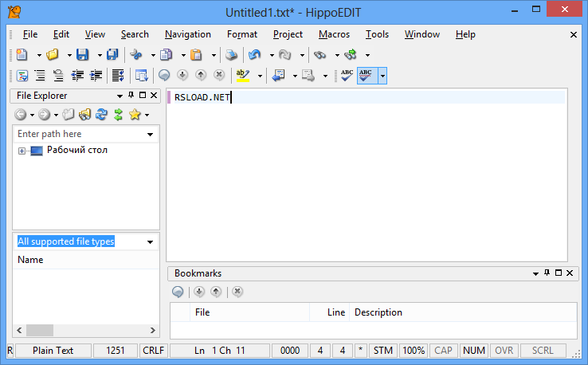
Task: Click the Copy icon in toolbar
Action: (x=167, y=55)
